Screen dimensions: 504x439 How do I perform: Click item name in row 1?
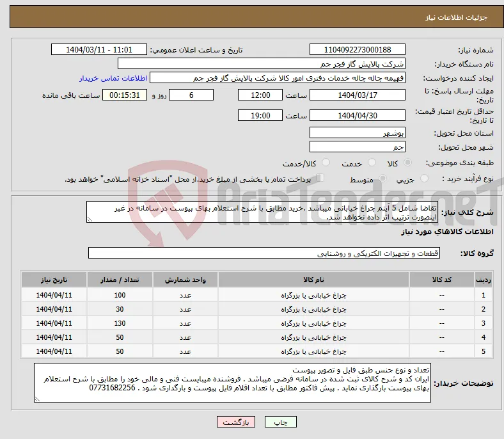click(313, 295)
